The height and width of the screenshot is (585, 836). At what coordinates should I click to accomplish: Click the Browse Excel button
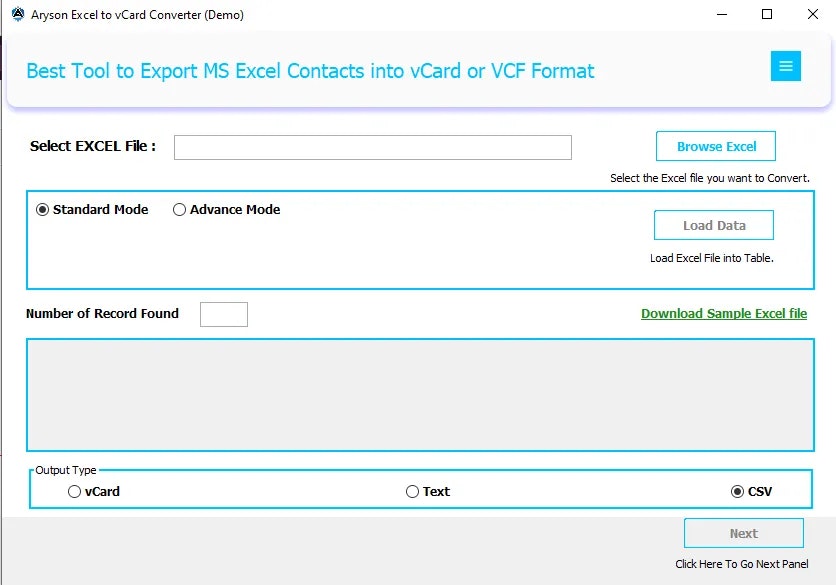coord(716,146)
